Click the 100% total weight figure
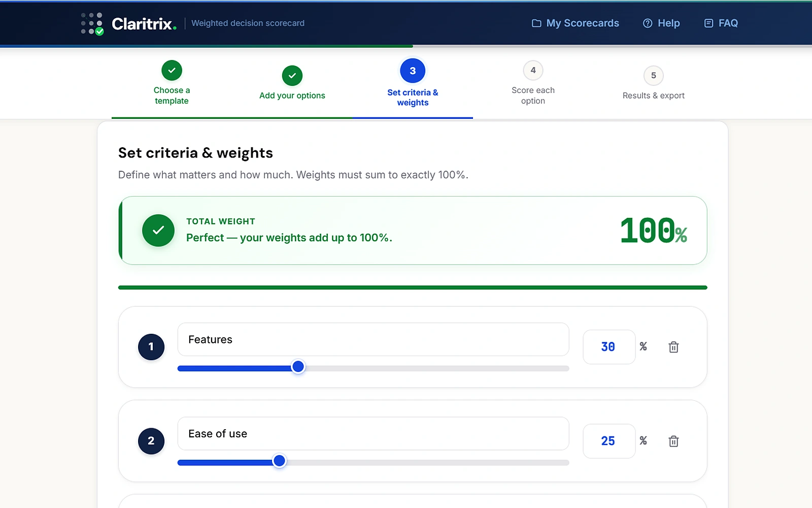812x508 pixels. (654, 231)
